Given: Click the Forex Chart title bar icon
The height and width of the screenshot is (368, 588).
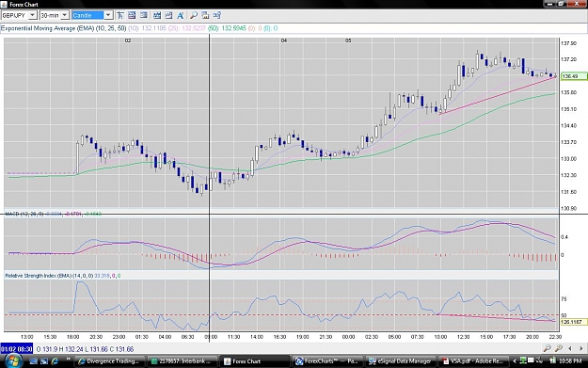Looking at the screenshot, I should coord(4,4).
